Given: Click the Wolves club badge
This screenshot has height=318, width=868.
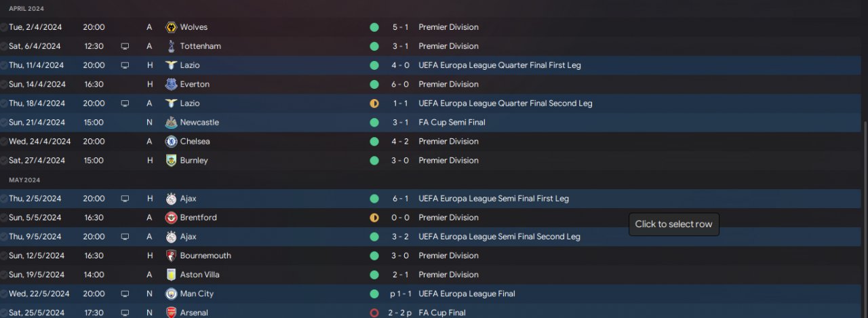Looking at the screenshot, I should coord(171,27).
